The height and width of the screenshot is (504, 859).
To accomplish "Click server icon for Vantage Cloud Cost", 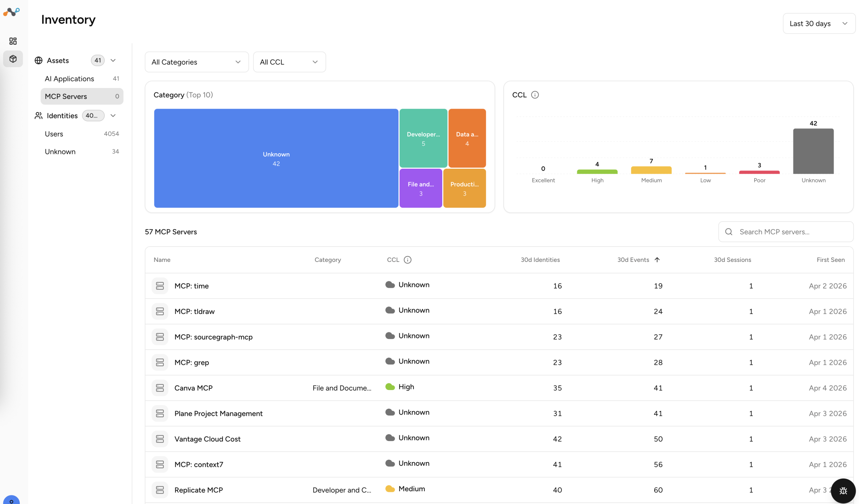I will 160,439.
